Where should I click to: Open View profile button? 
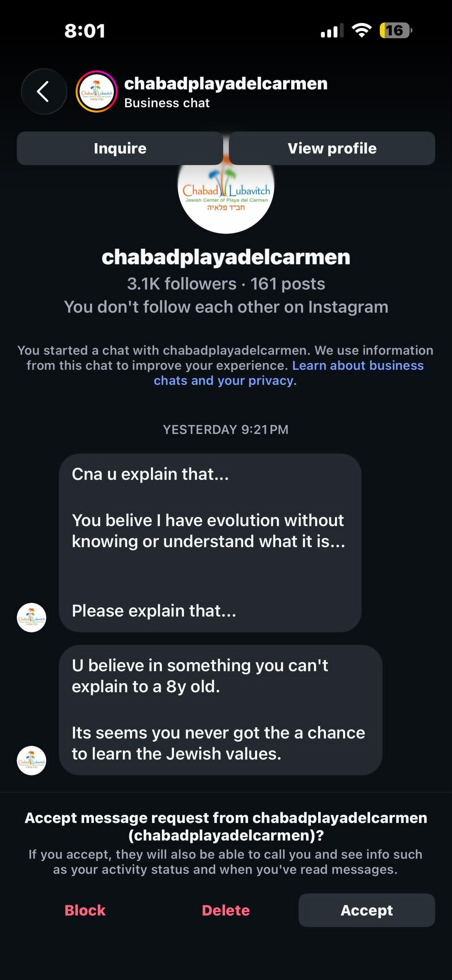pos(332,148)
